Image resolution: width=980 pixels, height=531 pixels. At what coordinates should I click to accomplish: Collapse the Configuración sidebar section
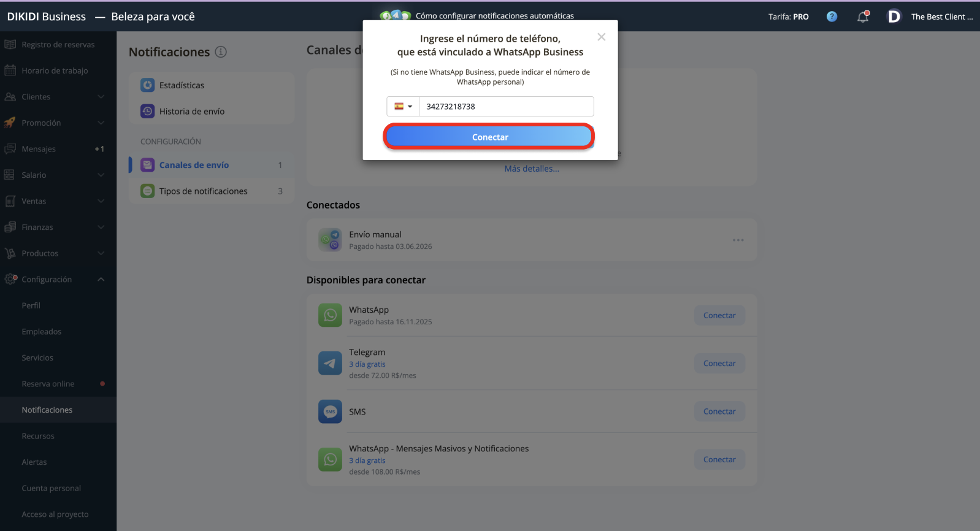(x=101, y=280)
